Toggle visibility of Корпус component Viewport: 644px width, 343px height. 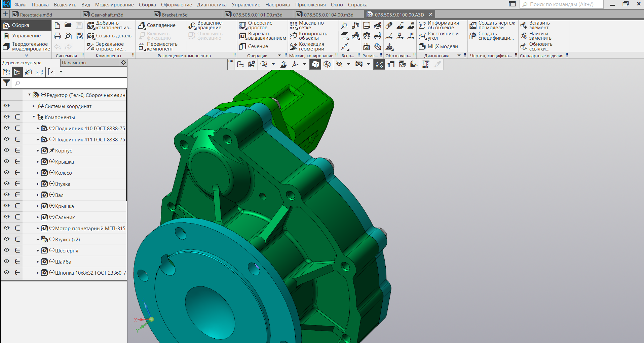(x=6, y=150)
